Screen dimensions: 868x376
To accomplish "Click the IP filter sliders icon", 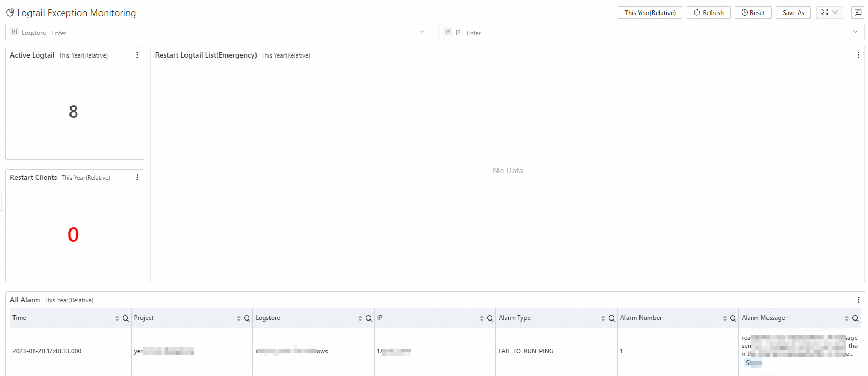I will (x=448, y=32).
